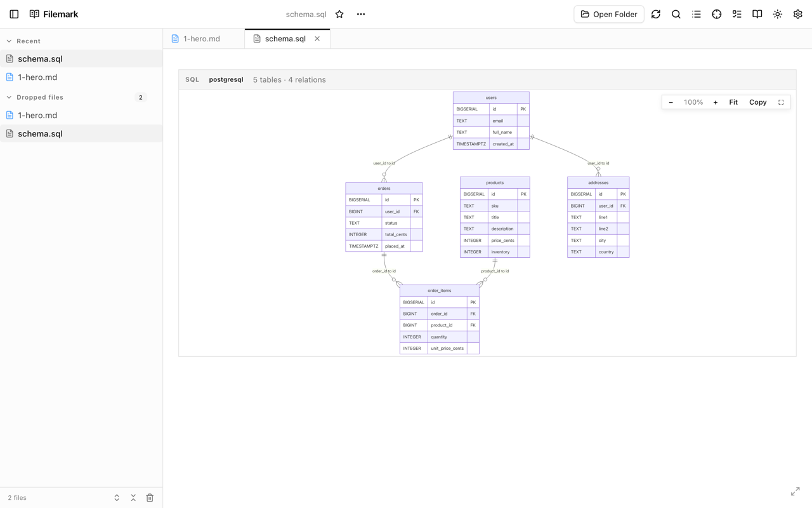Click the status column in orders table
The image size is (812, 508).
(x=391, y=223)
